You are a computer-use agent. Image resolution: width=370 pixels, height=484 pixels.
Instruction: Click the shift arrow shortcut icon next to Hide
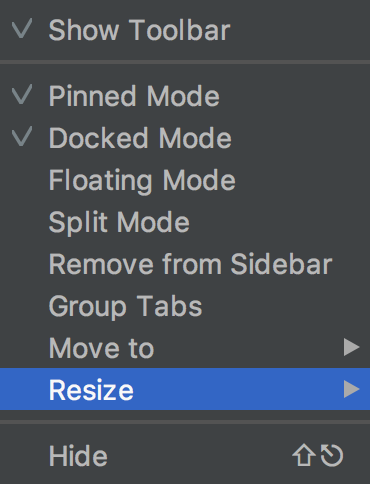pyautogui.click(x=304, y=455)
